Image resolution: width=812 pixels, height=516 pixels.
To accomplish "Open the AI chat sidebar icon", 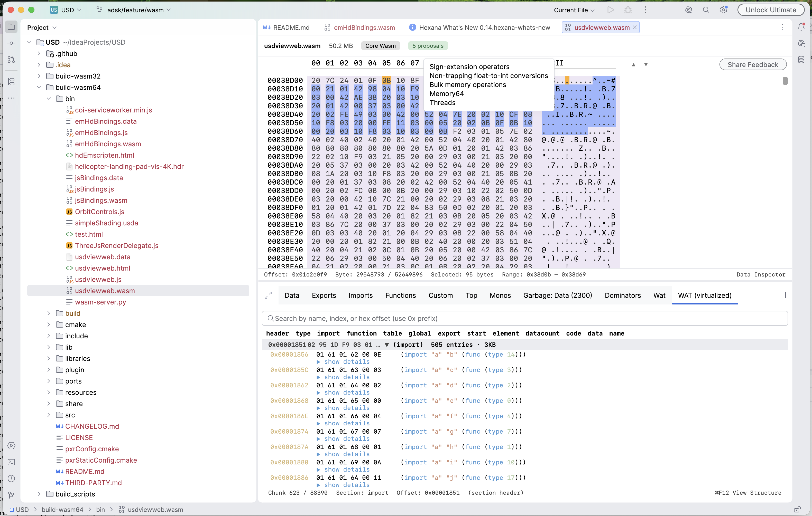I will coord(801,43).
